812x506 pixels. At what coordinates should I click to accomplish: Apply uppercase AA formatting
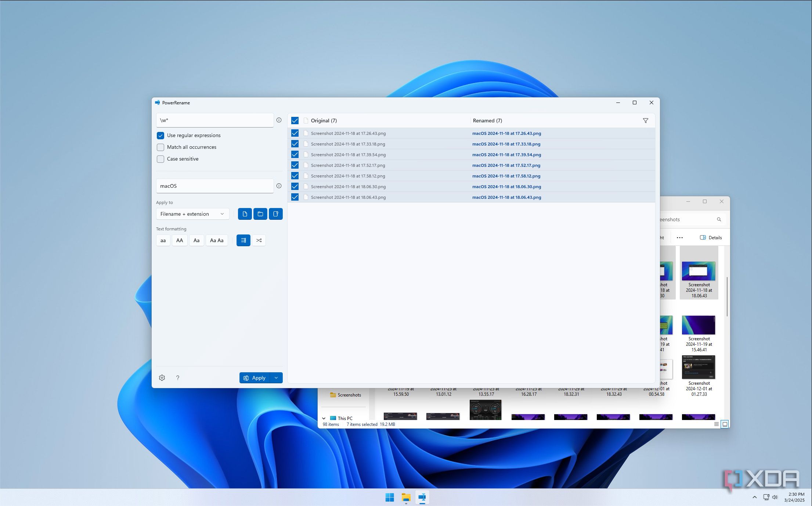180,240
